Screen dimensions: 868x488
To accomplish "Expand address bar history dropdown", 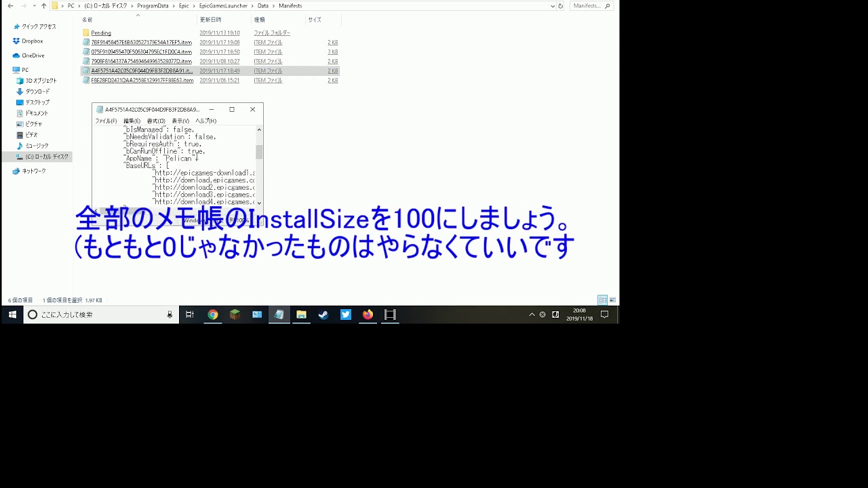I will 553,6.
